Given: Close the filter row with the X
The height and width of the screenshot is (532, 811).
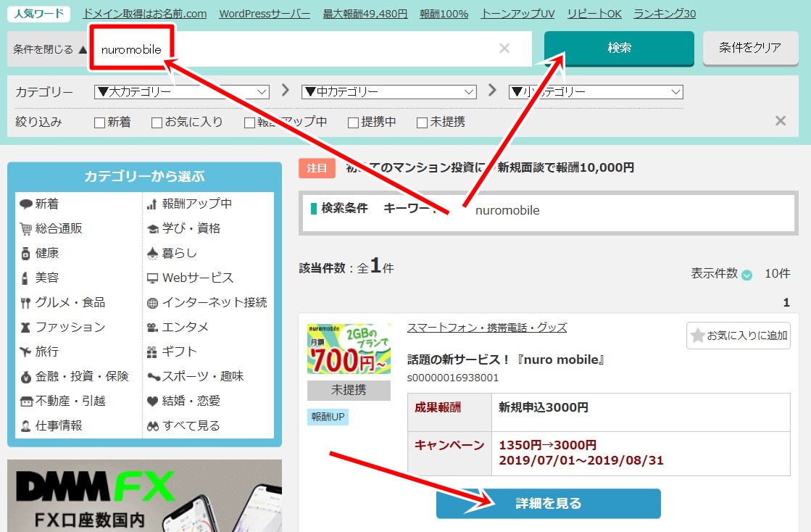Looking at the screenshot, I should tap(781, 120).
